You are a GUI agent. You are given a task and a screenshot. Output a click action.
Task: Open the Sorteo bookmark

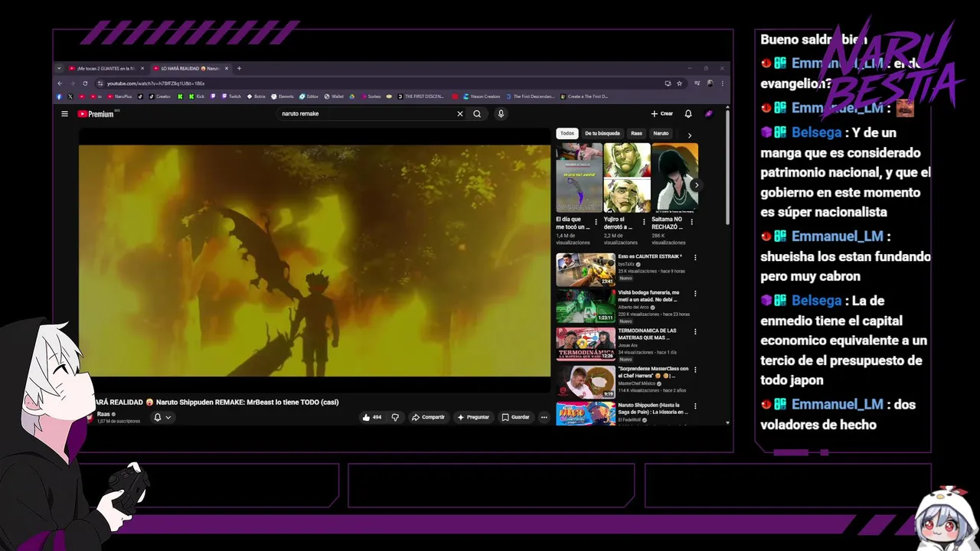pyautogui.click(x=371, y=96)
